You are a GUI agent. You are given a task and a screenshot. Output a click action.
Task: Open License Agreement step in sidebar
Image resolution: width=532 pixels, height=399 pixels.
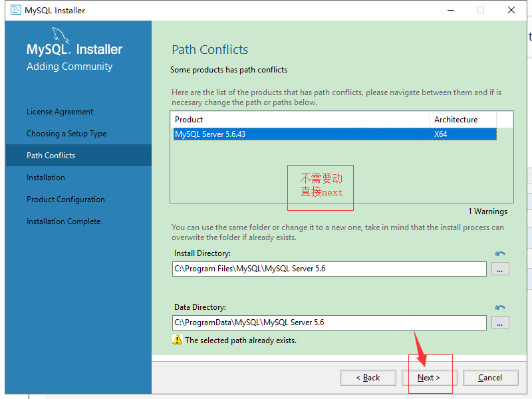[x=60, y=112]
